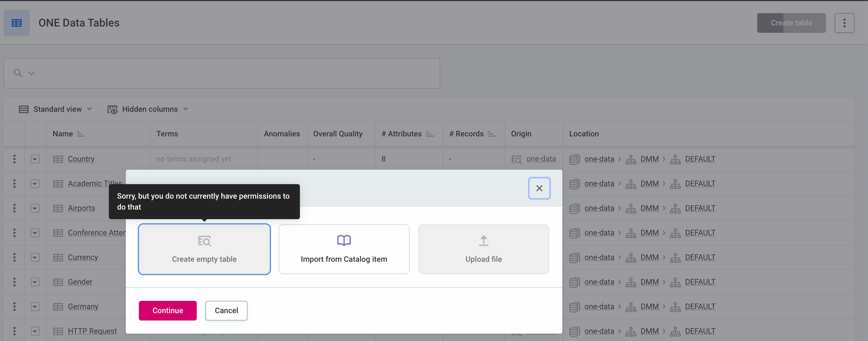The width and height of the screenshot is (868, 341).
Task: Open row actions menu for Country
Action: [x=14, y=159]
